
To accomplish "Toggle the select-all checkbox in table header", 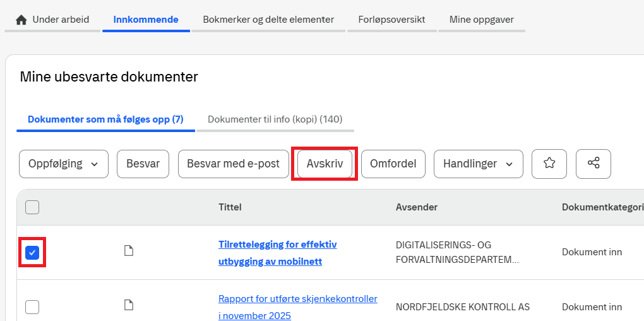I will (x=32, y=207).
